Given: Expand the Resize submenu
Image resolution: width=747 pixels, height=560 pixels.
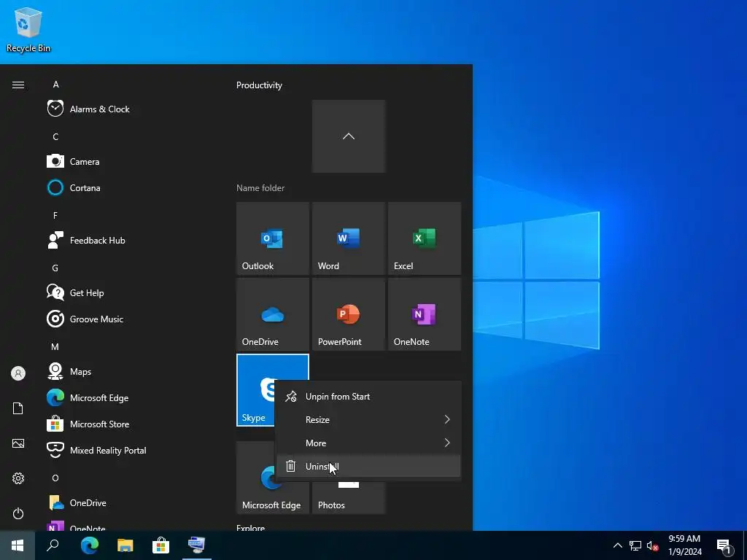Looking at the screenshot, I should 368,419.
